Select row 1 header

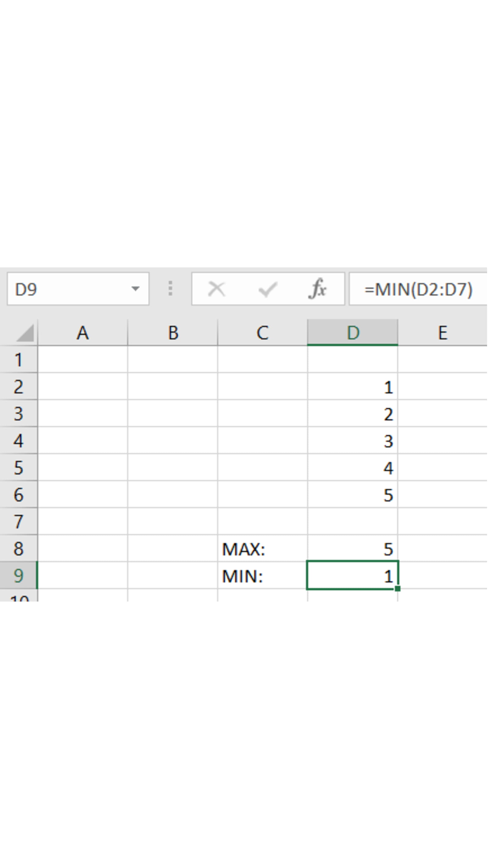19,360
